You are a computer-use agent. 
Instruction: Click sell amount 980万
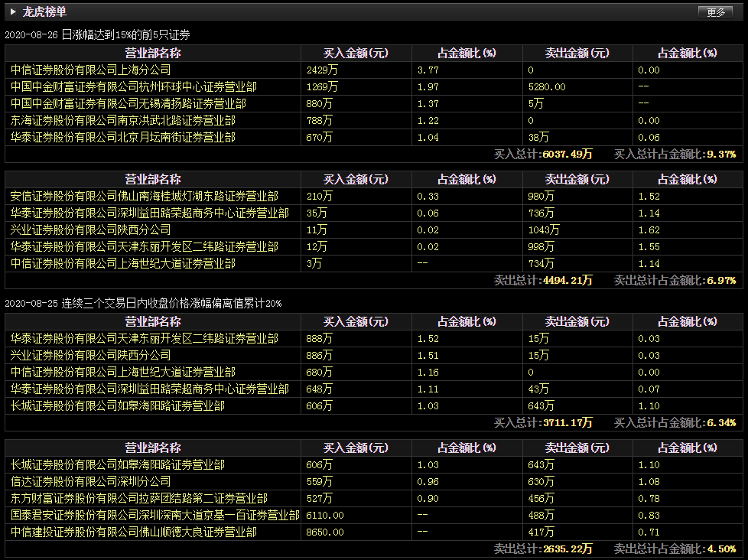tap(541, 196)
